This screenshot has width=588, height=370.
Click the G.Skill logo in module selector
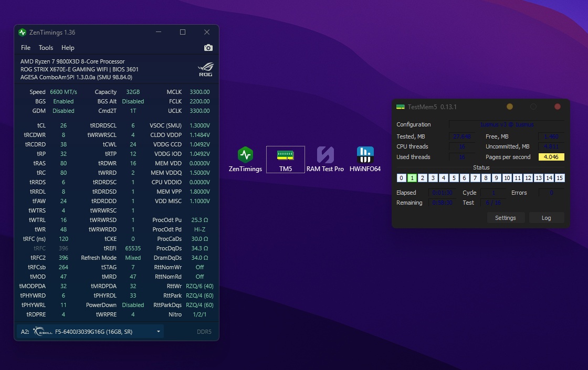click(43, 331)
